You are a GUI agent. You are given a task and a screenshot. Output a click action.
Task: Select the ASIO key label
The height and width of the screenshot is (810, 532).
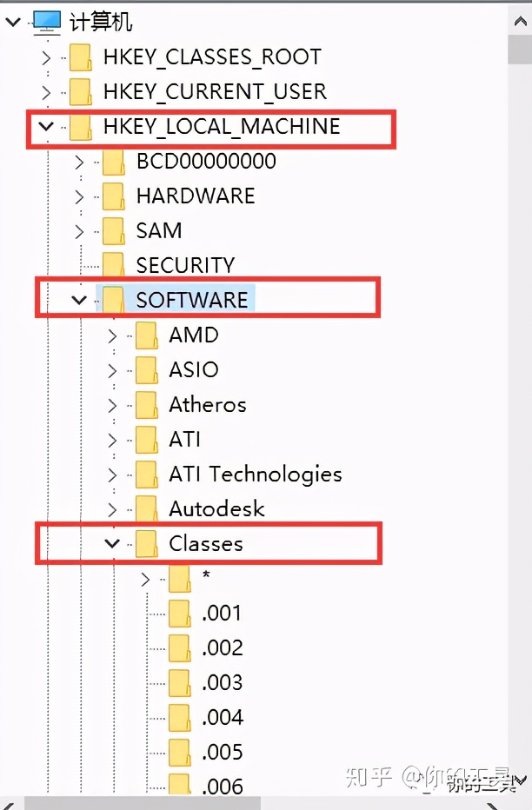(x=194, y=370)
